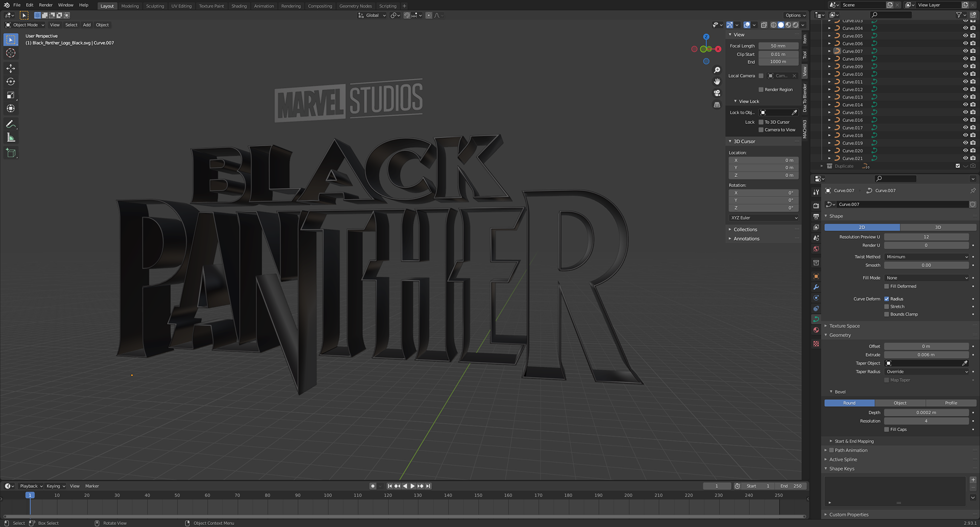Open the XYZ Euler rotation mode dropdown
980x527 pixels.
click(764, 218)
